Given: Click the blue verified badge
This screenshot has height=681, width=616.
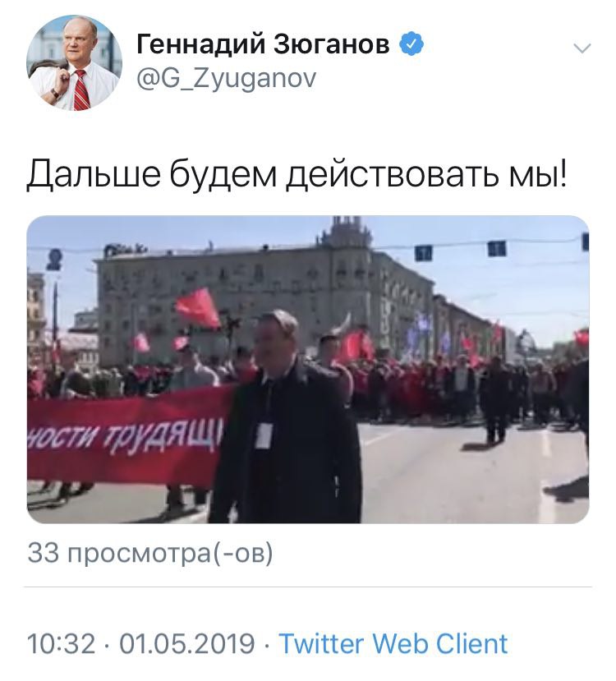Looking at the screenshot, I should click(411, 44).
